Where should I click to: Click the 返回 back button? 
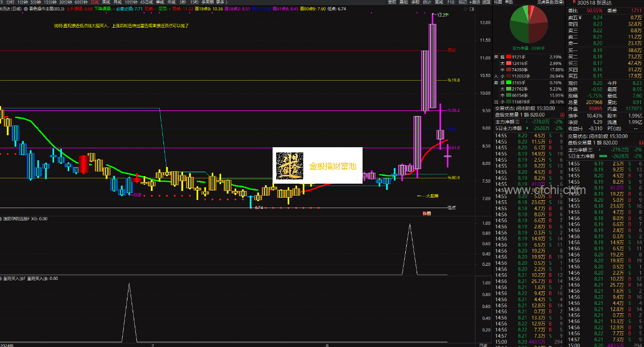coord(486,2)
